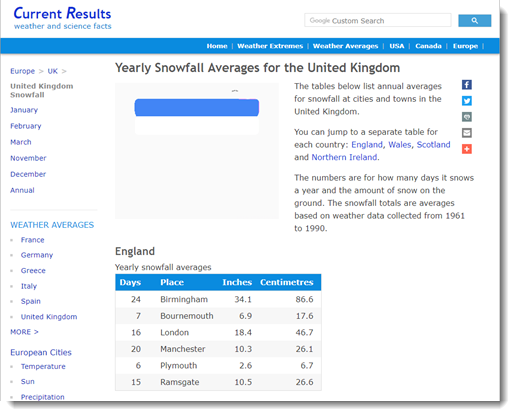Click the blue button in the ad box
Viewport: 515px width, 416px height.
(x=197, y=107)
